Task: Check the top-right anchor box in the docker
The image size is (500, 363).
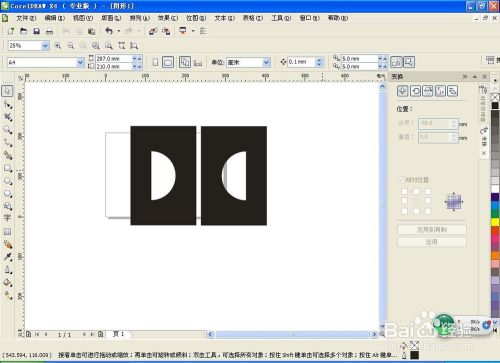Action: coord(428,191)
